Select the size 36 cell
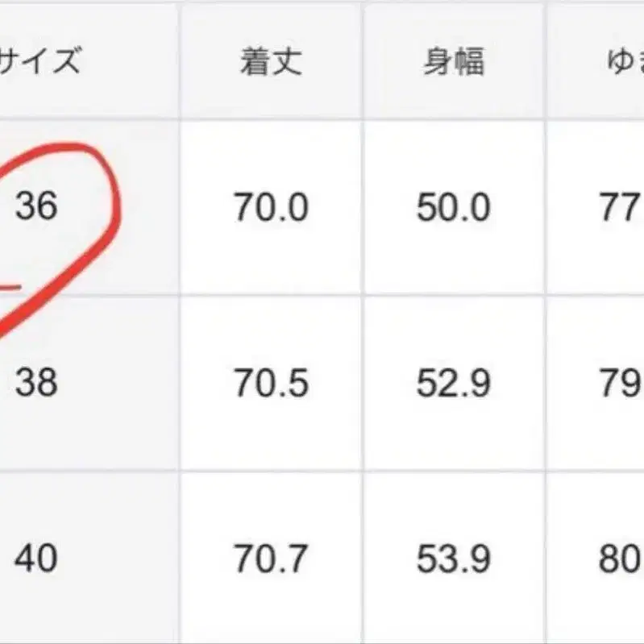Screen dimensions: 644x644 [x=36, y=208]
